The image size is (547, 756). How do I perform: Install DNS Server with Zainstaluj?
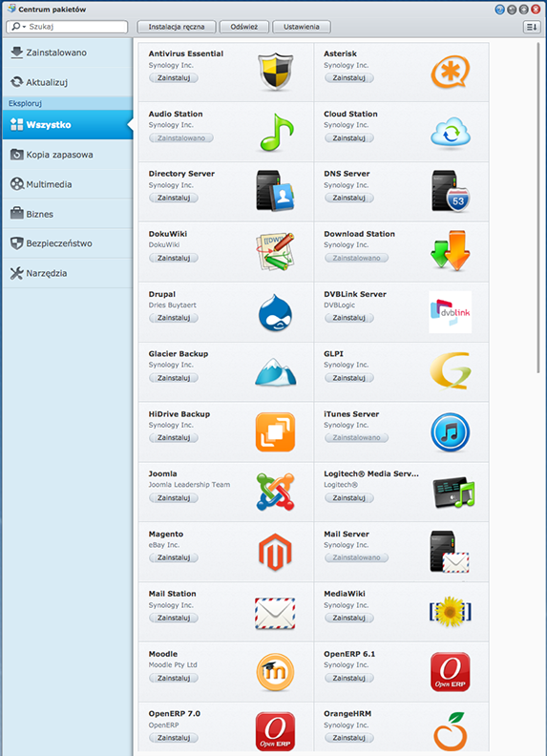(x=348, y=199)
